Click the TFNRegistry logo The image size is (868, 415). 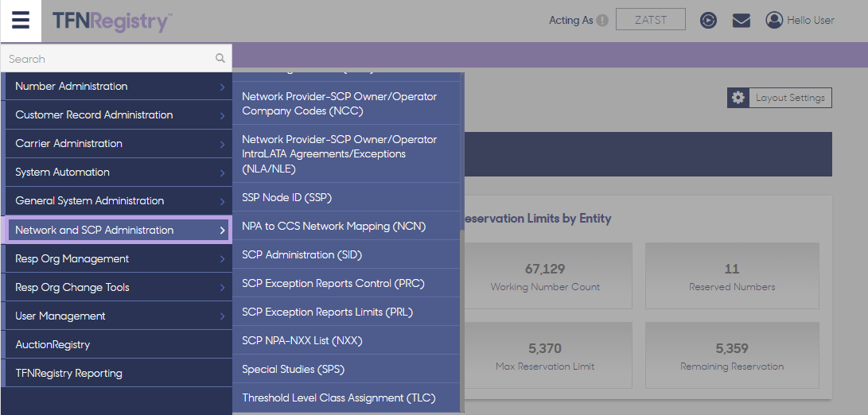pos(112,21)
